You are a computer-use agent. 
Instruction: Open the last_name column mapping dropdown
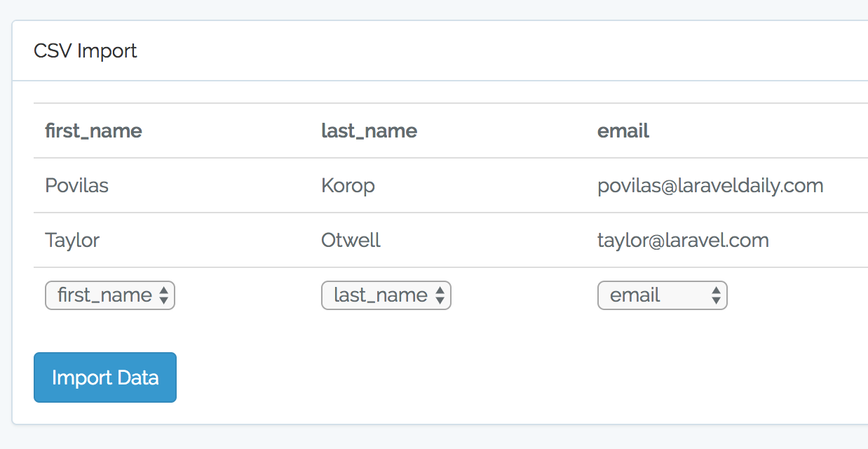(380, 295)
